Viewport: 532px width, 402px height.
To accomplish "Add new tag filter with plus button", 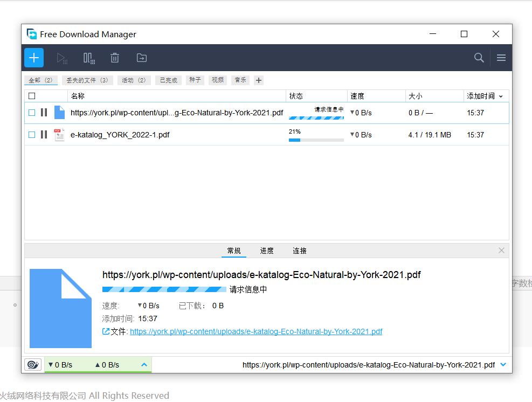I will coord(259,80).
